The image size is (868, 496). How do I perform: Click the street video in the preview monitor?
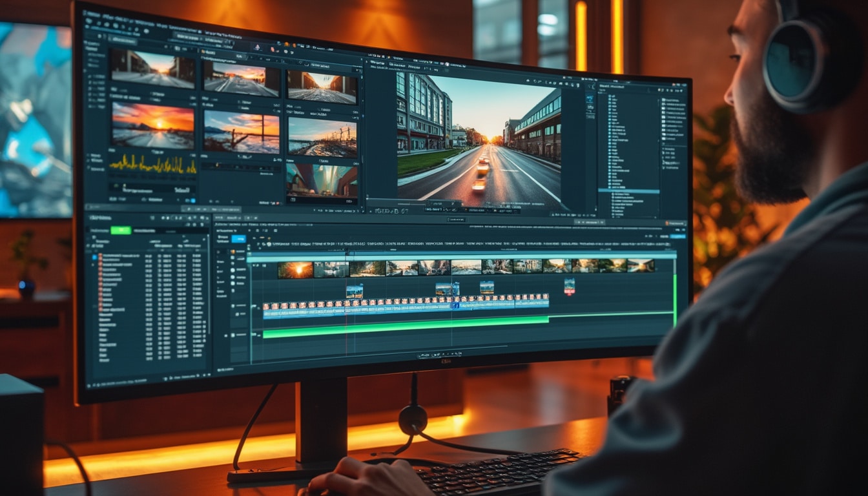(479, 141)
